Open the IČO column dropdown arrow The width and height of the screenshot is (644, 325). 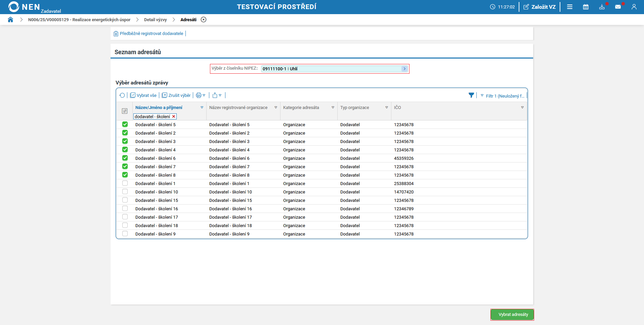(522, 108)
